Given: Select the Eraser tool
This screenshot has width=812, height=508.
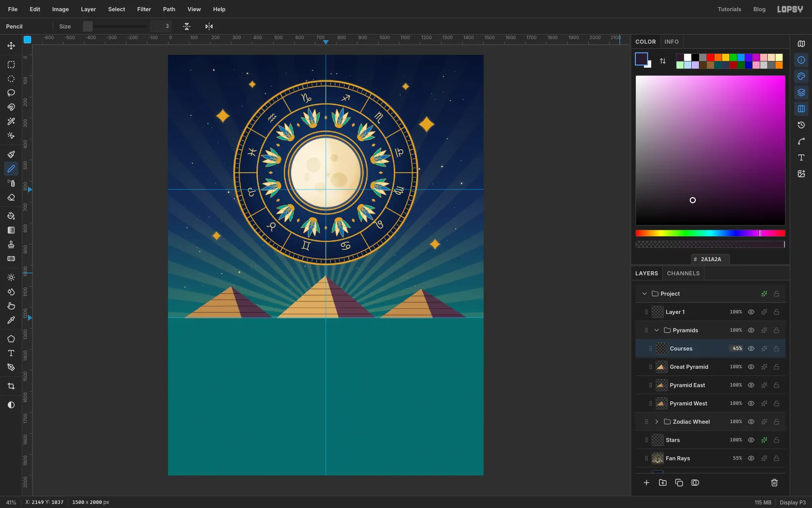Looking at the screenshot, I should tap(11, 197).
